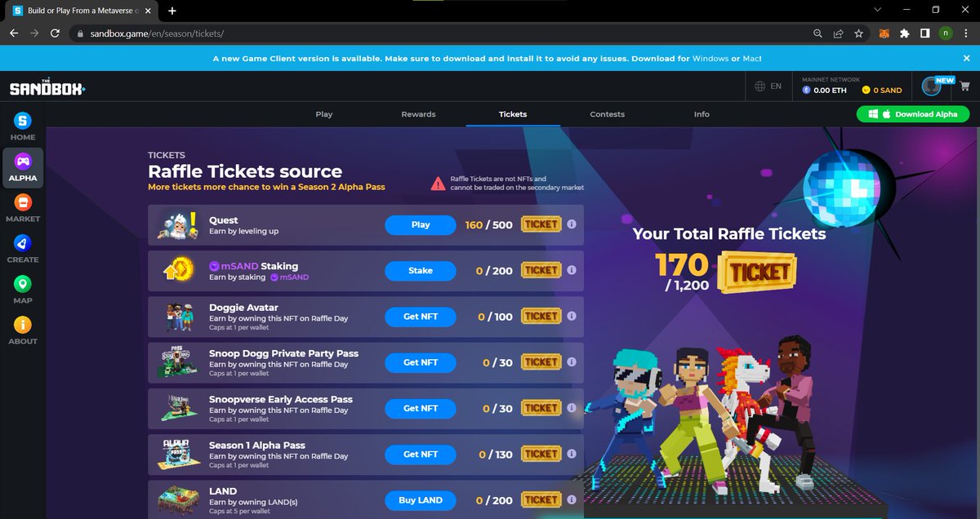Switch to the Play tab
The width and height of the screenshot is (980, 519).
(324, 114)
